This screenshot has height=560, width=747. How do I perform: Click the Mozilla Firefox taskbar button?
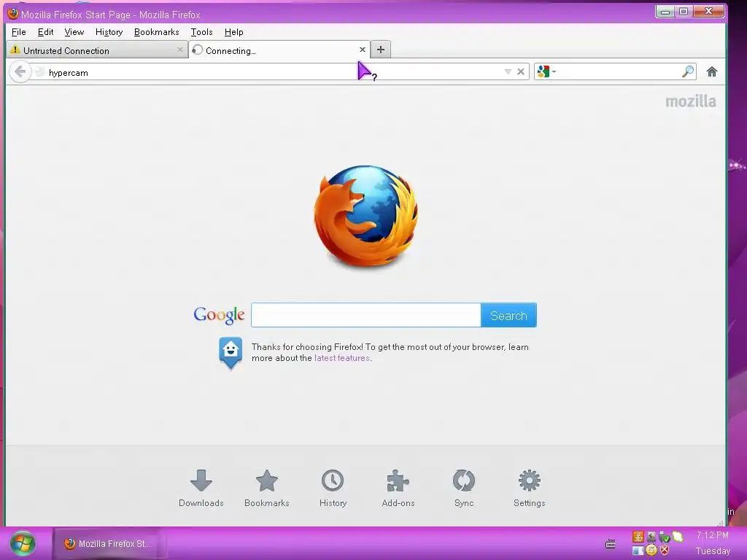109,543
